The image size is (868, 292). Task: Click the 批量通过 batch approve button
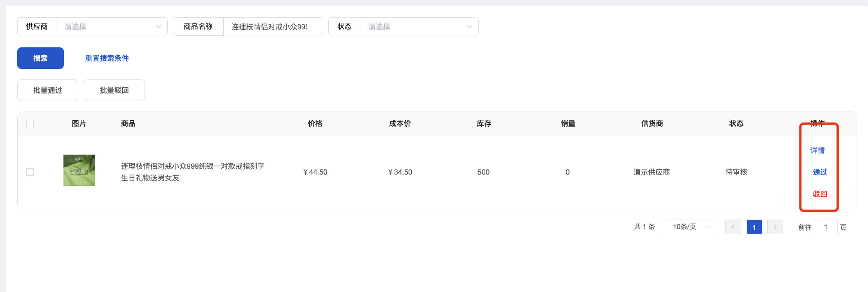48,90
